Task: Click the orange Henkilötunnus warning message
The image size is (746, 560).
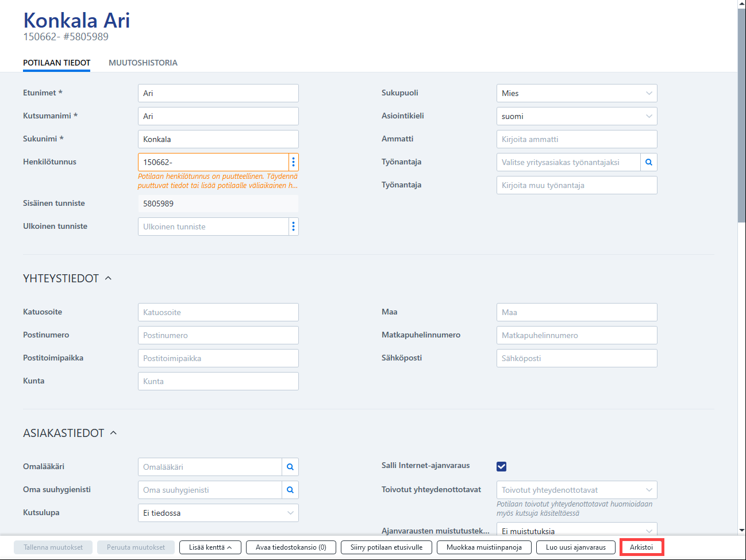Action: point(218,181)
